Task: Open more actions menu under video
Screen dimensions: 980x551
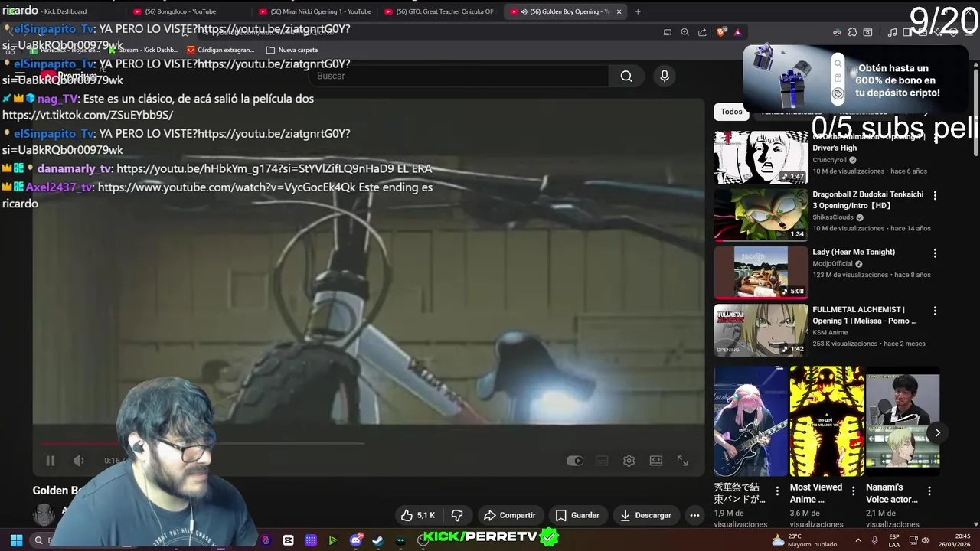Action: pyautogui.click(x=694, y=515)
